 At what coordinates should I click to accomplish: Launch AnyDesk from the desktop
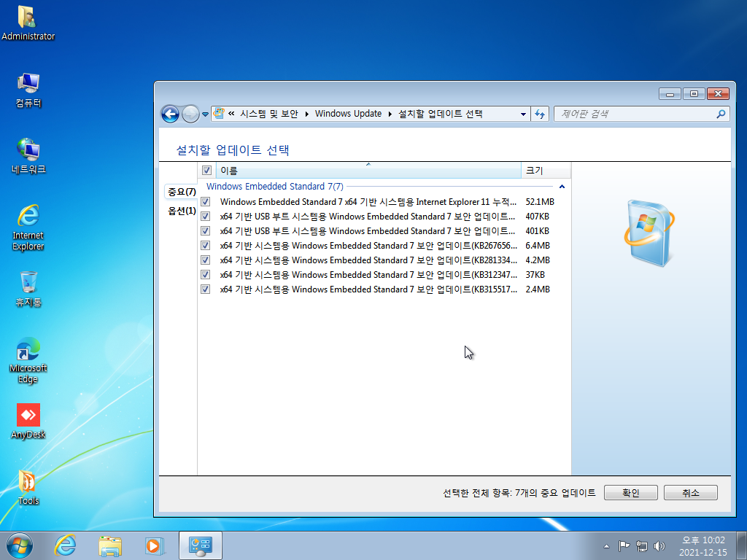click(x=28, y=421)
